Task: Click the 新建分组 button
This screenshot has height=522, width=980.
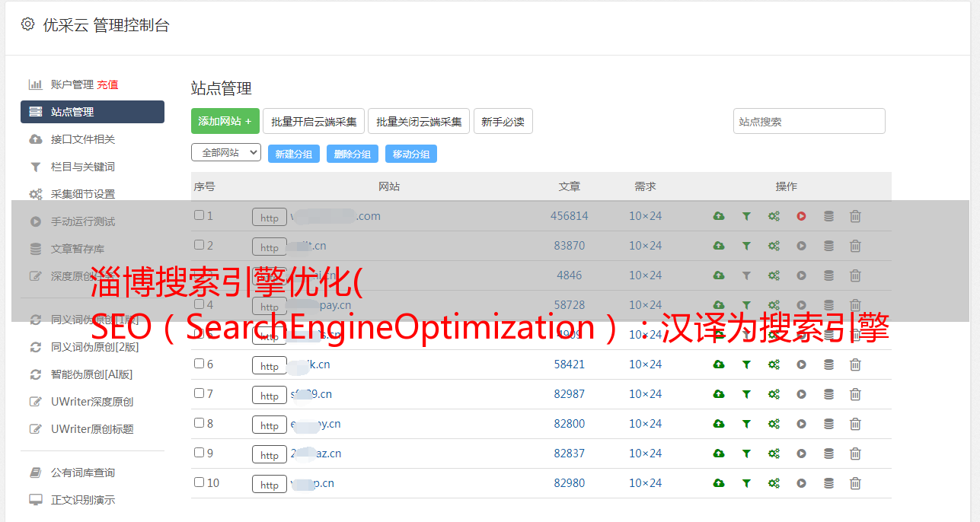Action: point(294,154)
